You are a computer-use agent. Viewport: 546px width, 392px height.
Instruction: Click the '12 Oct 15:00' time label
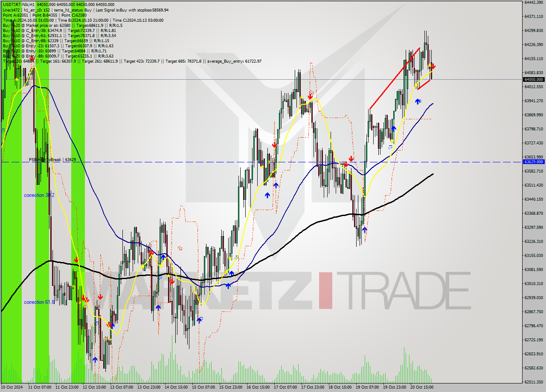(94, 387)
